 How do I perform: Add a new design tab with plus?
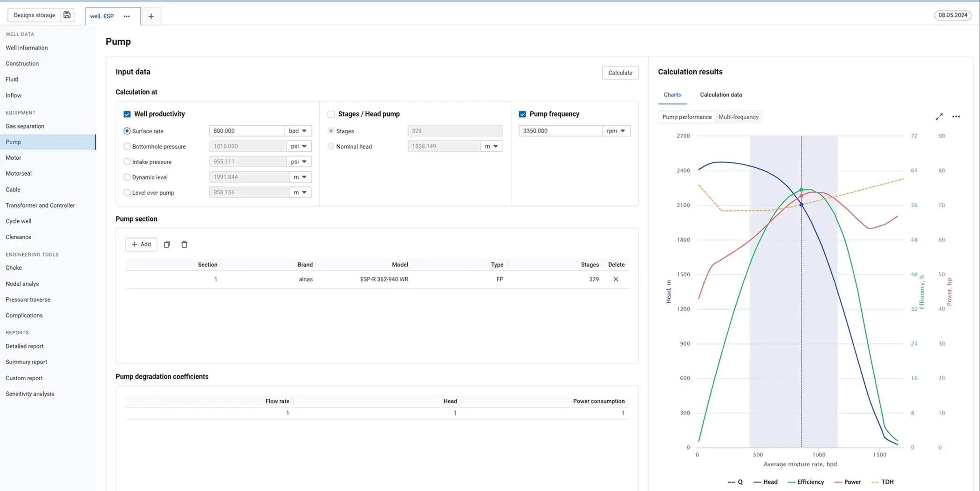coord(151,16)
